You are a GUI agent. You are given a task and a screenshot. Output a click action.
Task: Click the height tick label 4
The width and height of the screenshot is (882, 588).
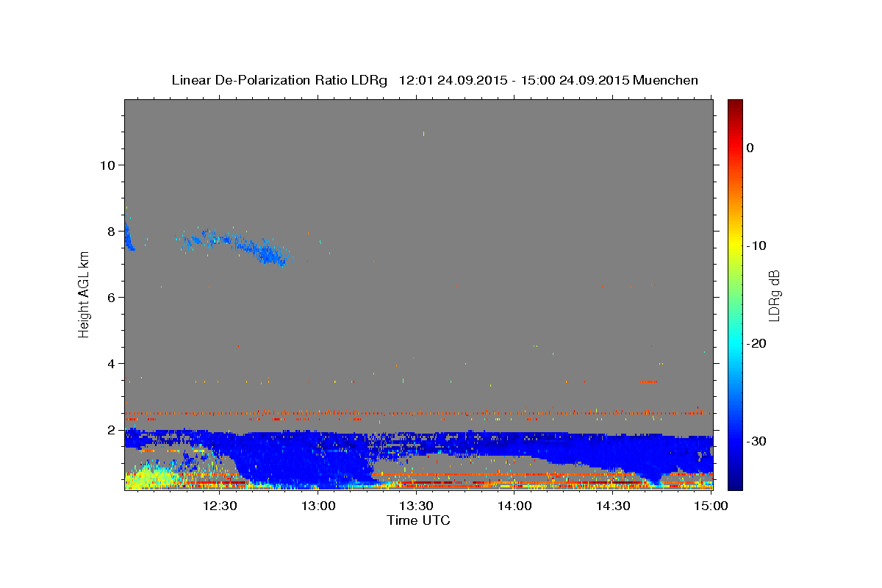[112, 363]
